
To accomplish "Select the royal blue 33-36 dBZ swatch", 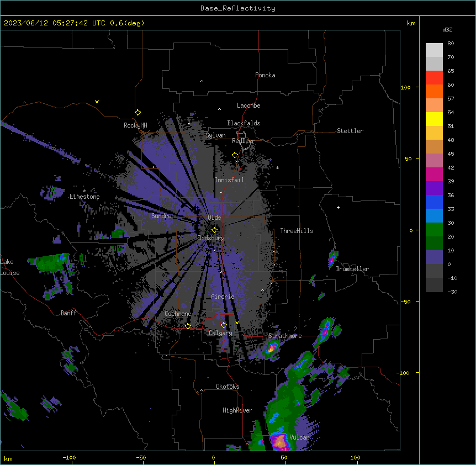I will coord(434,202).
